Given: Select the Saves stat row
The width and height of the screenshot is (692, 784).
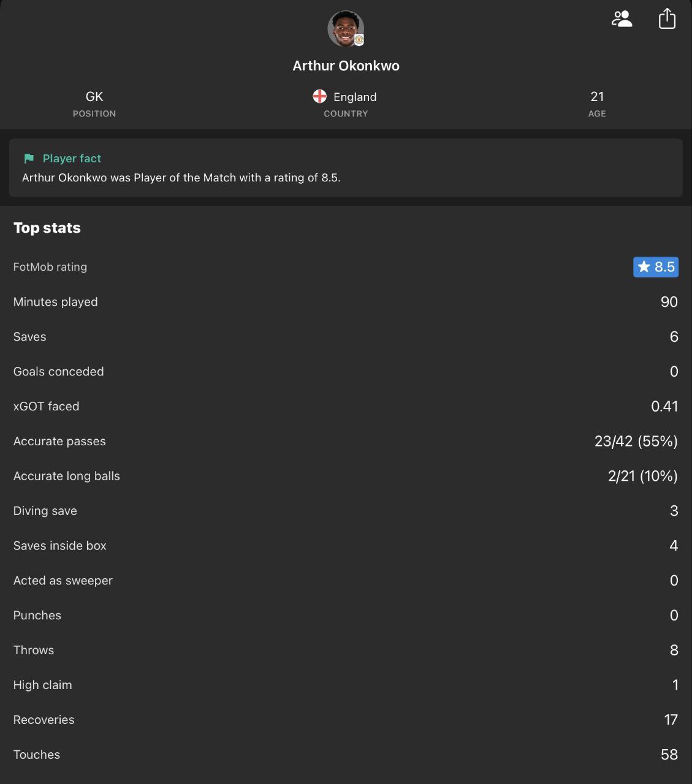Looking at the screenshot, I should coord(346,337).
